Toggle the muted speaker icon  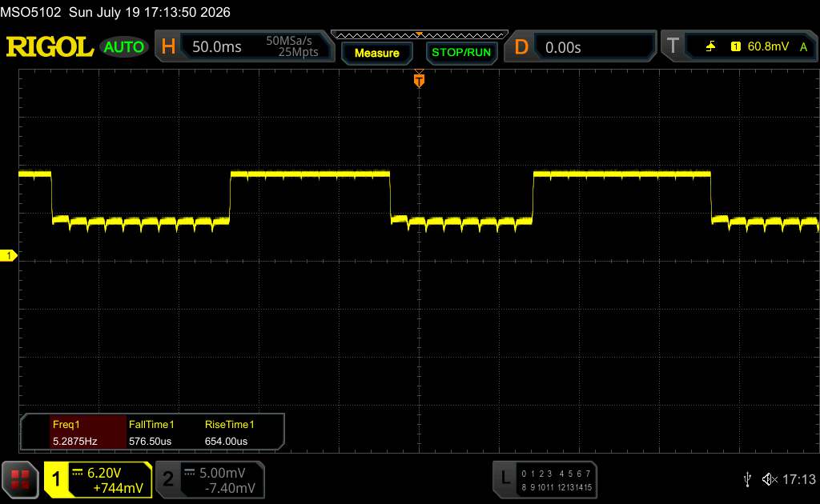click(x=770, y=479)
